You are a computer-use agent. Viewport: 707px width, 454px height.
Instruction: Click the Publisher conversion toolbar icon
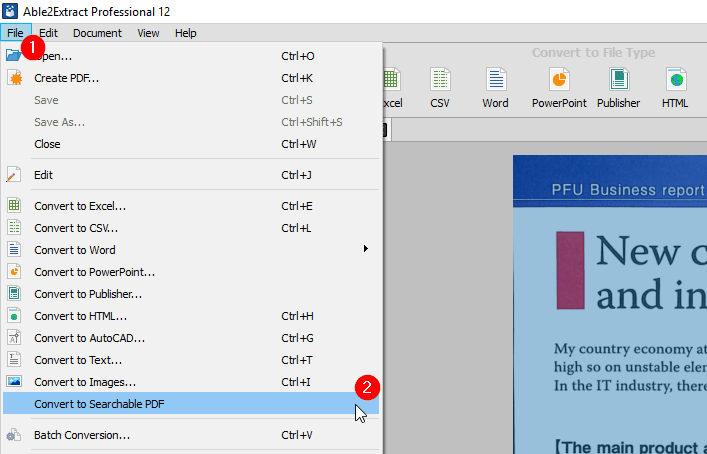click(x=618, y=80)
